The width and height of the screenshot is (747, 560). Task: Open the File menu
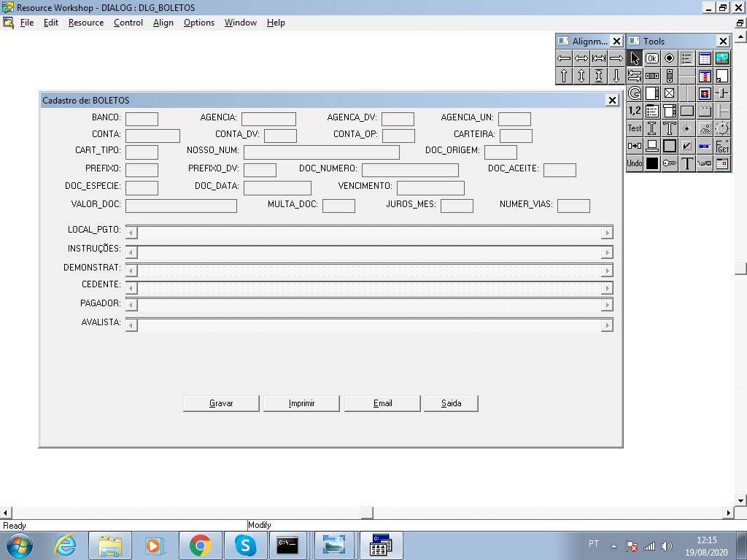click(x=27, y=23)
